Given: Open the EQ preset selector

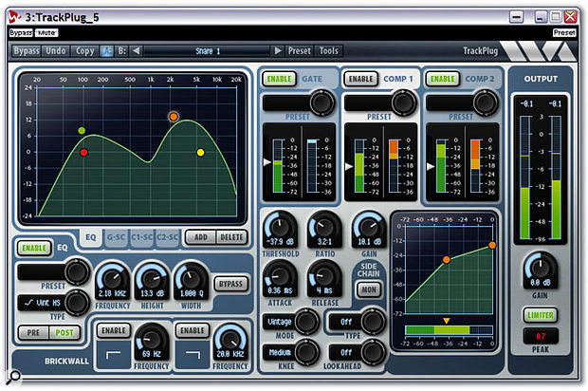Looking at the screenshot, I should (53, 272).
